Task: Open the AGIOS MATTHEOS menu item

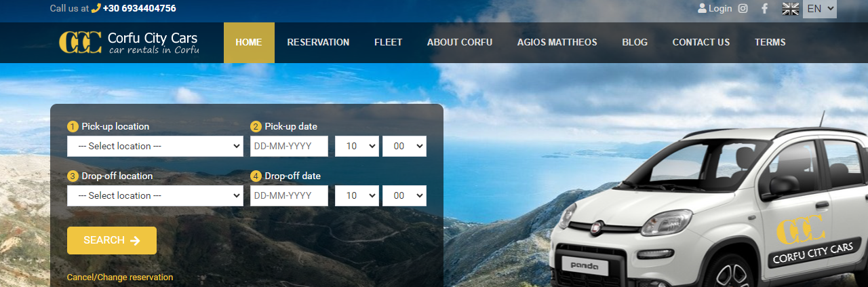Action: [x=557, y=43]
